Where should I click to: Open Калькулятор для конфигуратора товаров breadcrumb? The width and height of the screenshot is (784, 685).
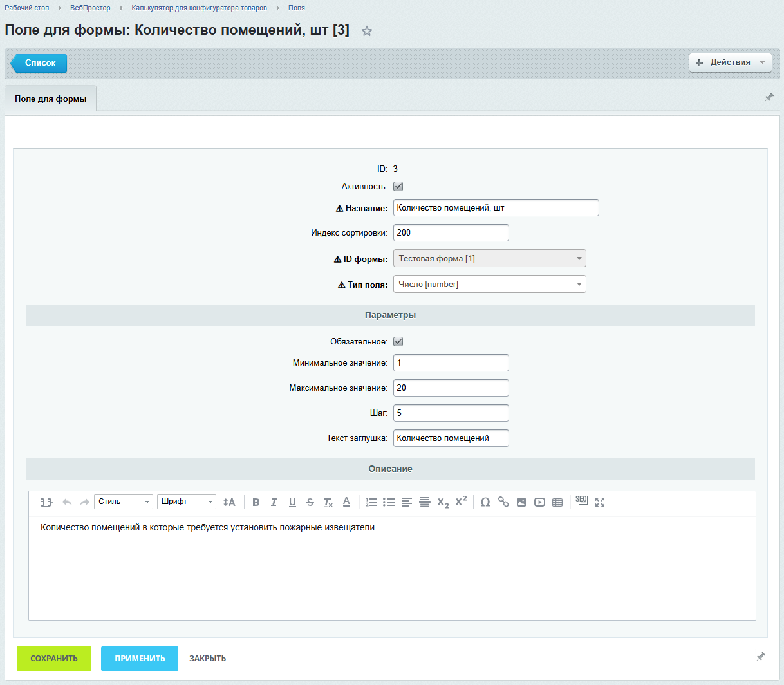[200, 8]
